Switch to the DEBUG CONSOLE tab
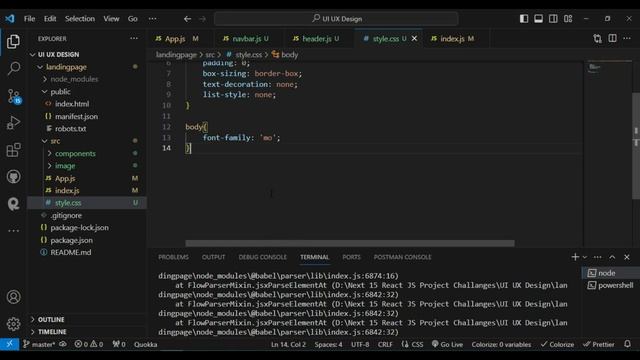640x360 pixels. click(x=262, y=257)
